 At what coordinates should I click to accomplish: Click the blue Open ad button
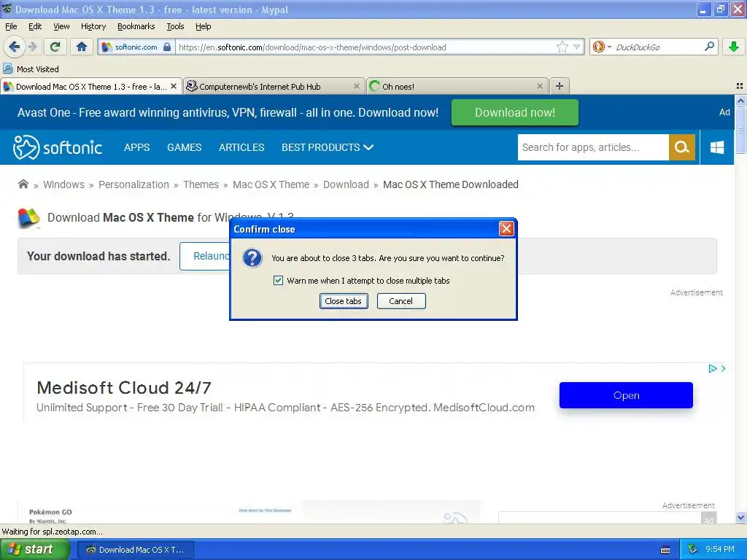(626, 395)
